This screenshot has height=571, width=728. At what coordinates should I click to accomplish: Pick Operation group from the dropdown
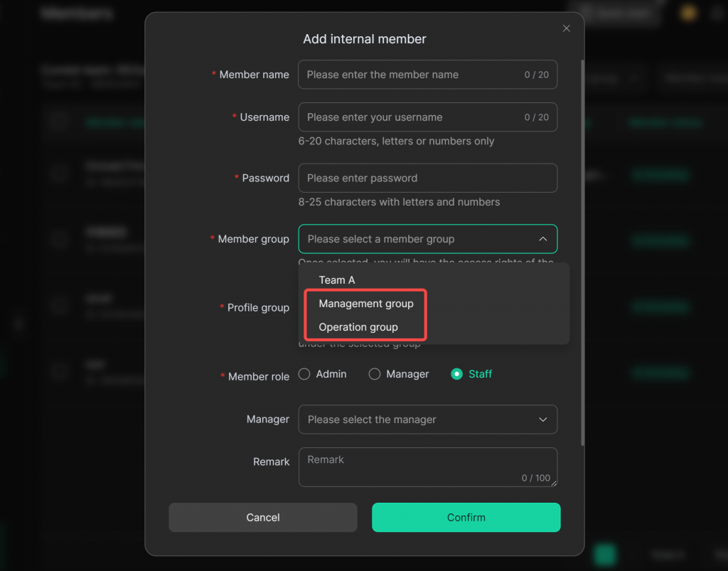click(x=358, y=327)
